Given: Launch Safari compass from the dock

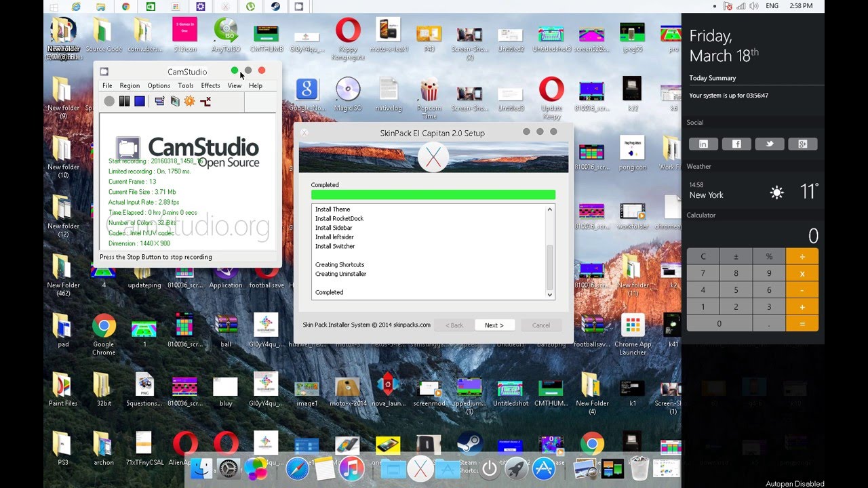Looking at the screenshot, I should tap(297, 468).
